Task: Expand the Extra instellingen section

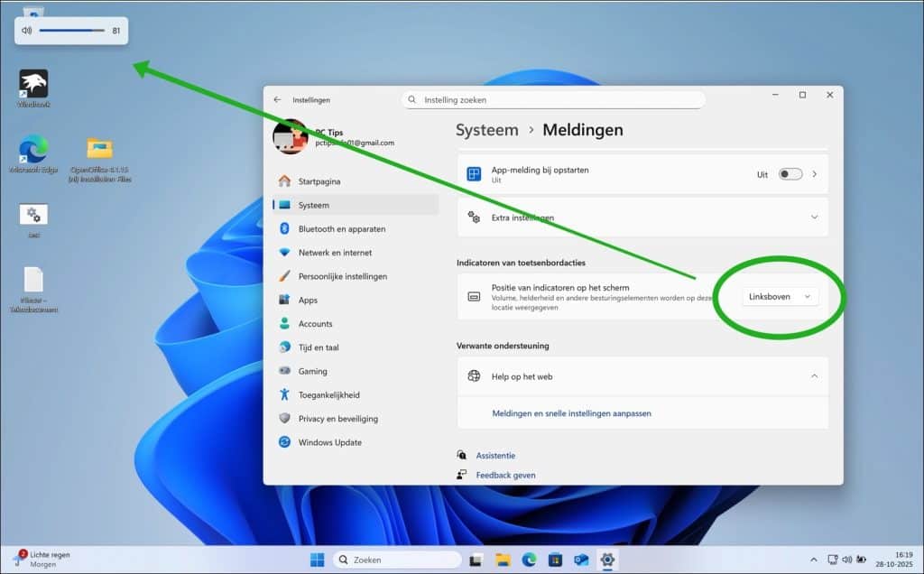Action: tap(814, 218)
